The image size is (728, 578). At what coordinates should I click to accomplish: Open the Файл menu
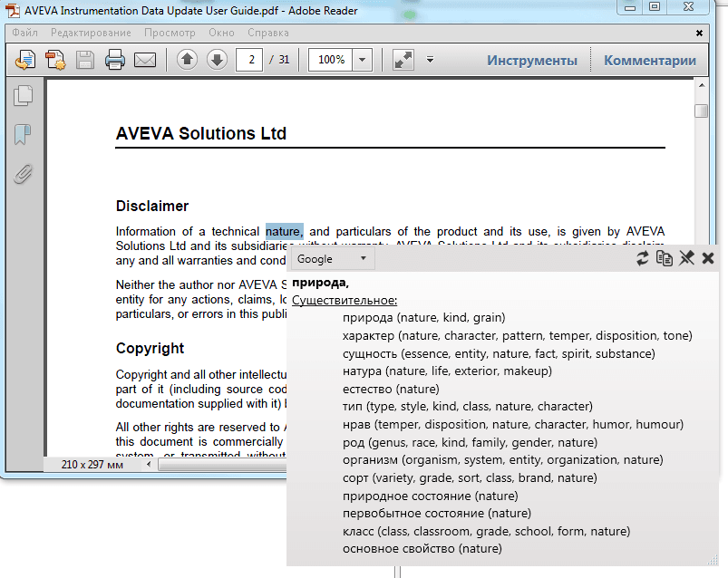(25, 33)
